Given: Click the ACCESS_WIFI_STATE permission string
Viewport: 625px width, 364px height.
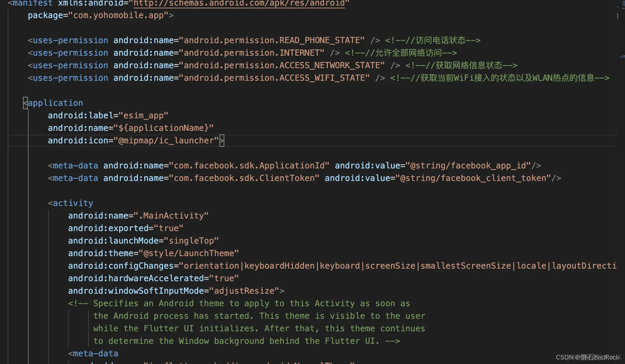Looking at the screenshot, I should tap(274, 78).
